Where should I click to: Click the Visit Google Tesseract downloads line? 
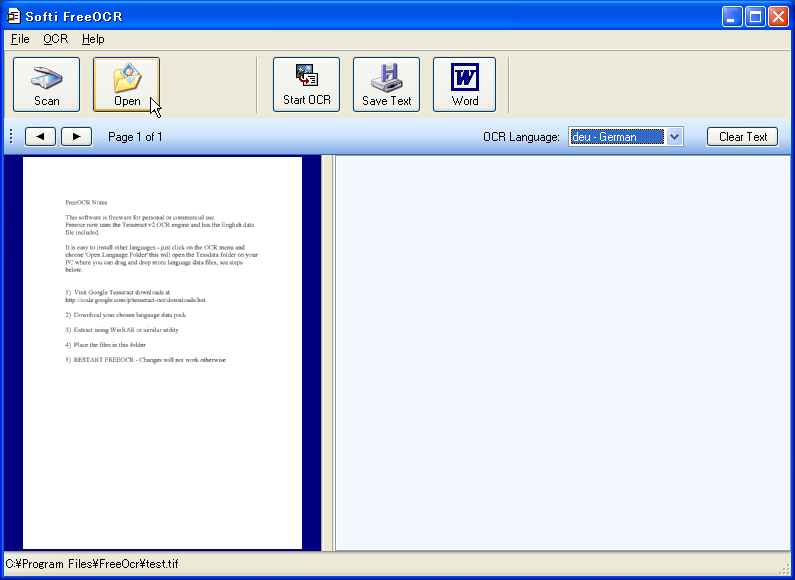(x=118, y=293)
